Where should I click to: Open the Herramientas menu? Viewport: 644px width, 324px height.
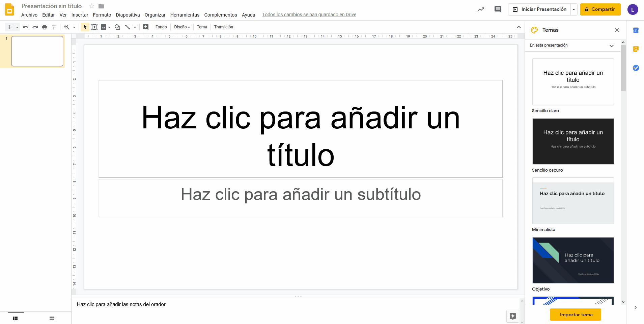(185, 15)
